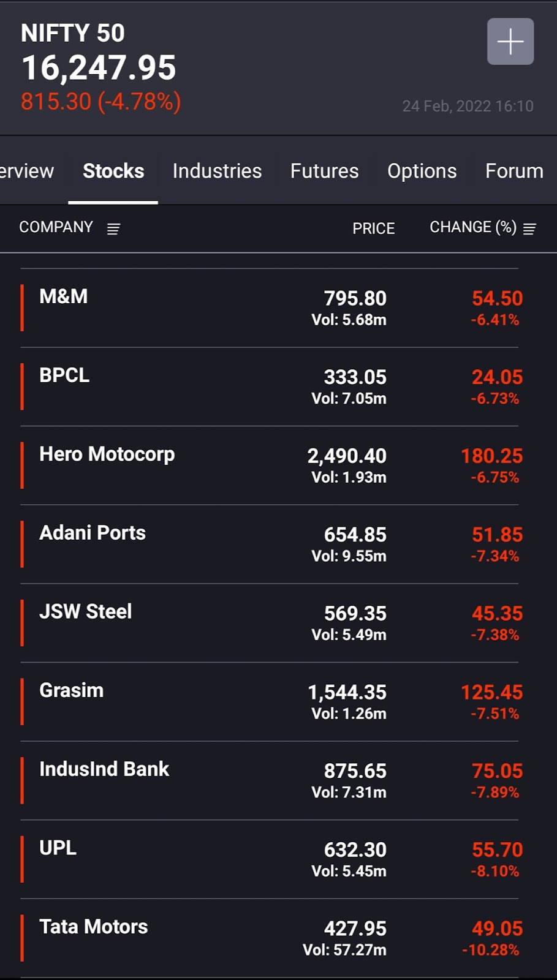
Task: View Grasim stock details
Action: [x=72, y=690]
